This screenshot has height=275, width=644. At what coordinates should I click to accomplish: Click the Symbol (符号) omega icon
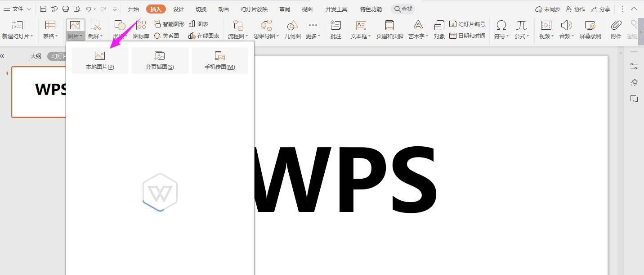pos(501,25)
